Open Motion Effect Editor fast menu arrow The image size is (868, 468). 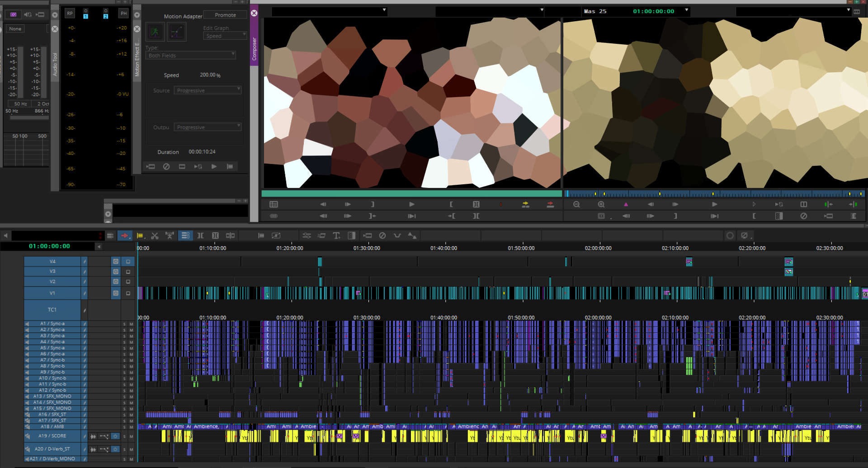pyautogui.click(x=137, y=15)
